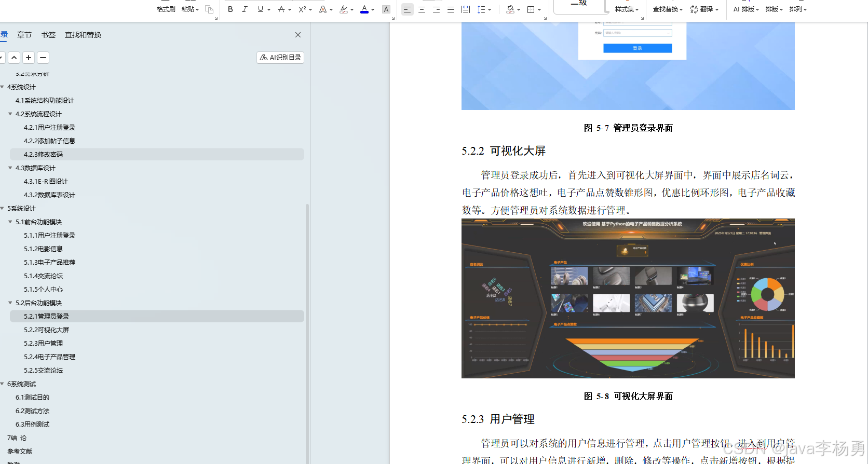Open font color dropdown arrow

pyautogui.click(x=373, y=9)
